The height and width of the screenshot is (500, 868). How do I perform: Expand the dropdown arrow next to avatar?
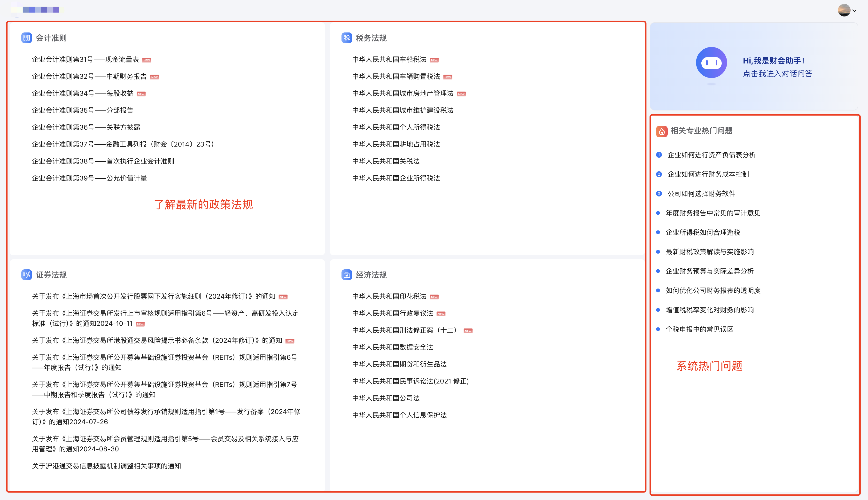(855, 11)
